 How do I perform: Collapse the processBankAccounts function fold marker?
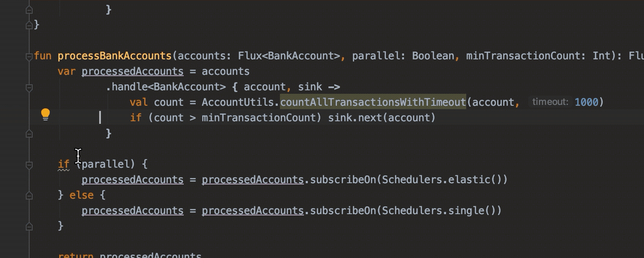click(x=29, y=56)
